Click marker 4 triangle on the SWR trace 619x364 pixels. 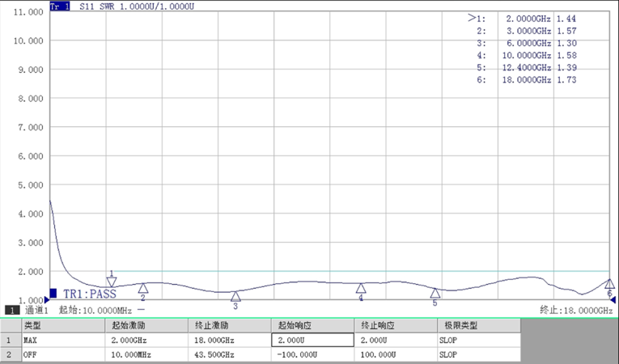coord(361,288)
